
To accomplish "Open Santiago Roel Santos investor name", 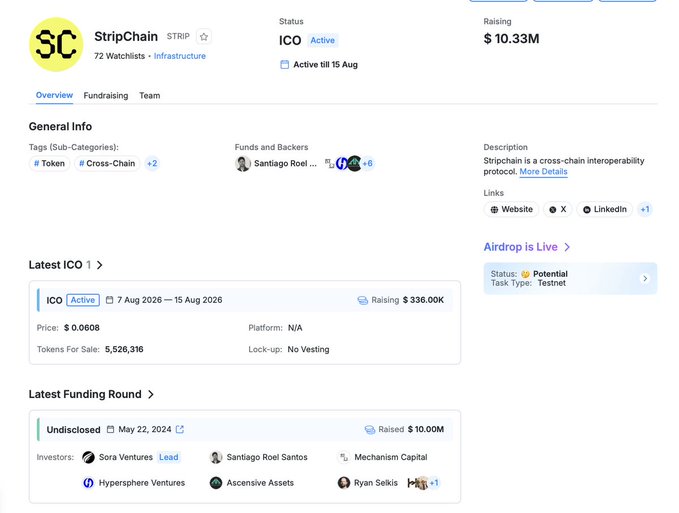I will tap(267, 457).
